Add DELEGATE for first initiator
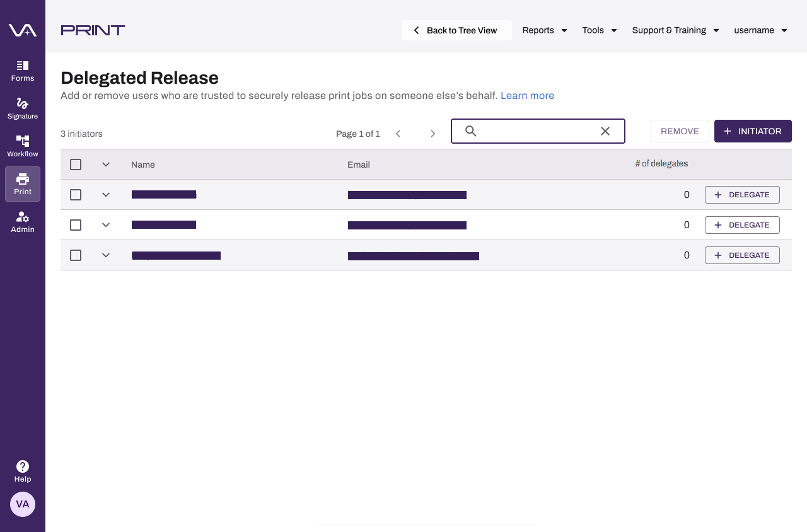Screen dimensions: 807x532 tap(742, 195)
